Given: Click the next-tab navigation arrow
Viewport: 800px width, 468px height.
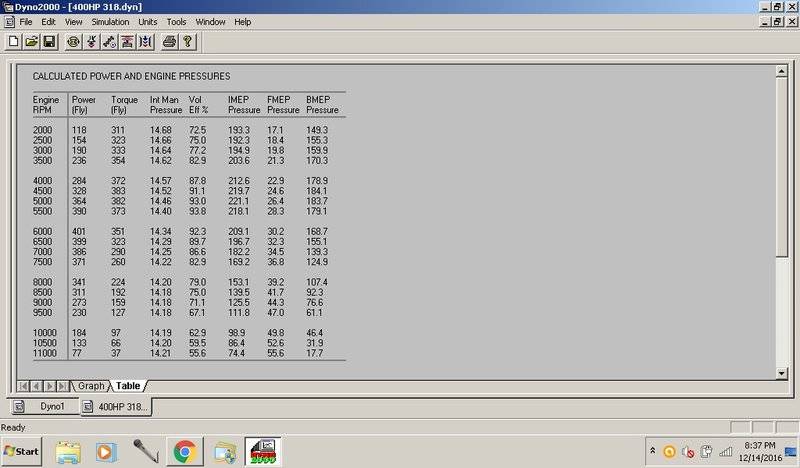Looking at the screenshot, I should click(49, 386).
